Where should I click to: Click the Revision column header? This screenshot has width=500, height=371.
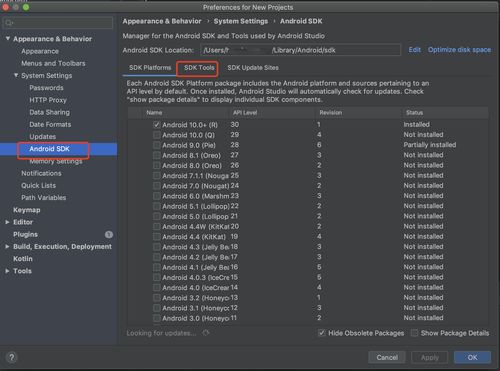click(330, 113)
